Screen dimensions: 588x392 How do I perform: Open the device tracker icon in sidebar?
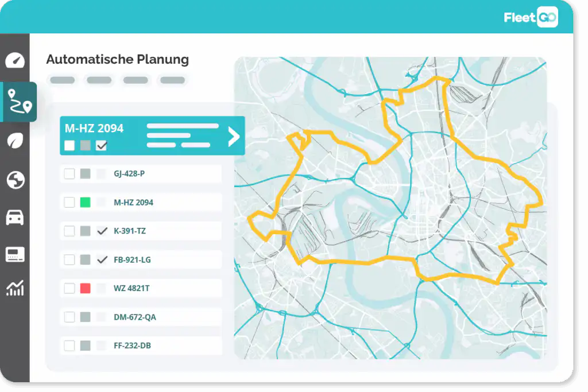15,254
